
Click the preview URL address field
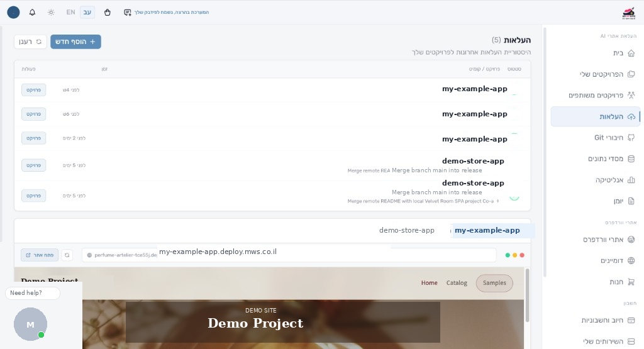289,255
